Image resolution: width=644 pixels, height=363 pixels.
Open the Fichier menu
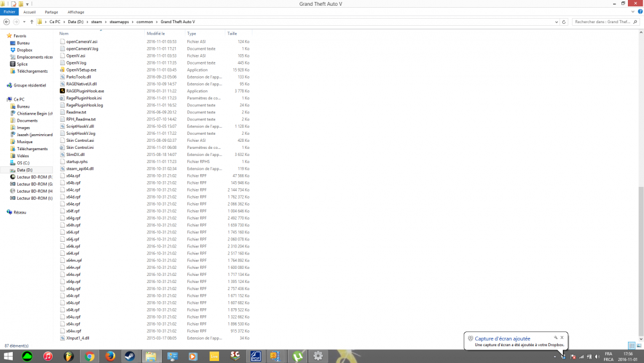(9, 12)
